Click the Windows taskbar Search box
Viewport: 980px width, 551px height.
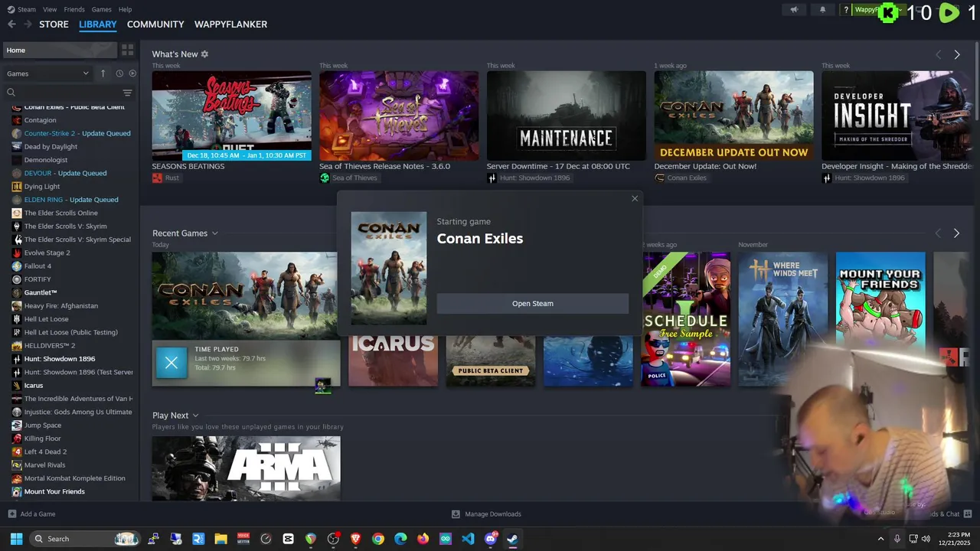coord(86,539)
